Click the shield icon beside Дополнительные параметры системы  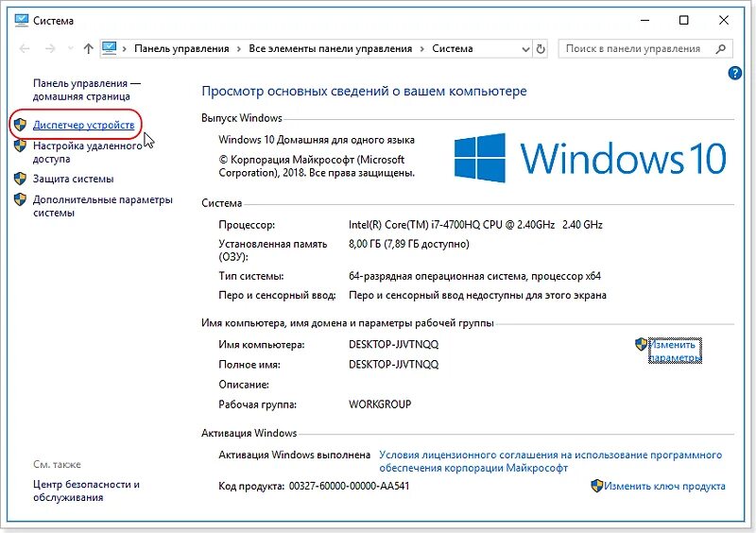20,199
